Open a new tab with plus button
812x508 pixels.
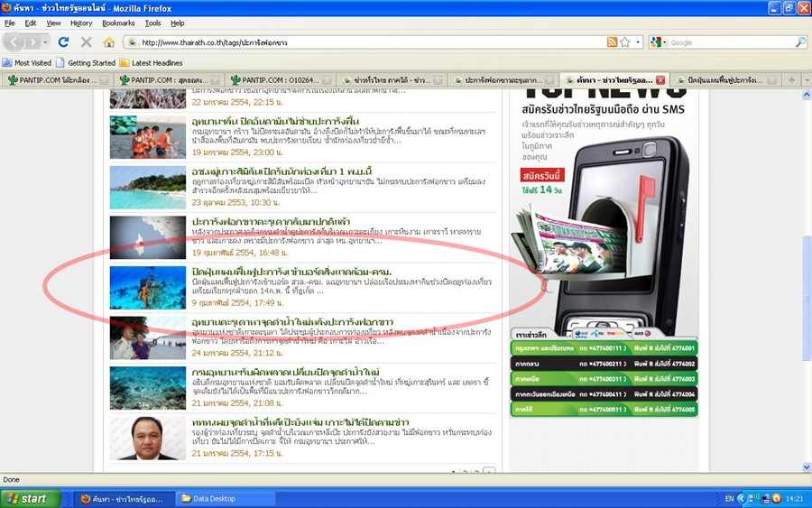[791, 79]
